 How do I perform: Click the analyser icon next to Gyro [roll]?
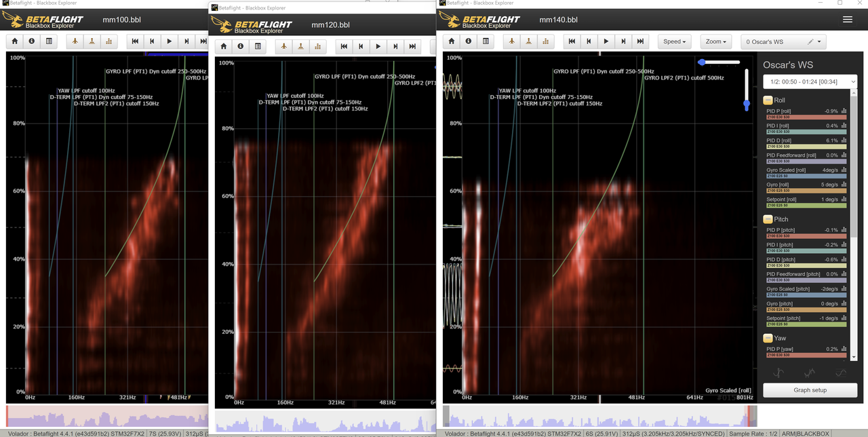pos(844,185)
